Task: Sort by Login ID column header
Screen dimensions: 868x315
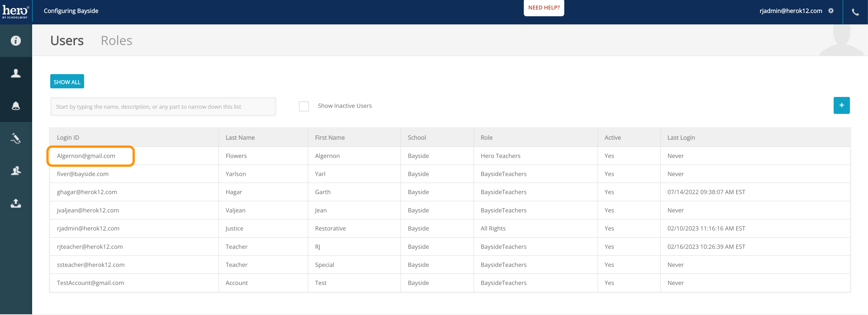Action: click(68, 138)
